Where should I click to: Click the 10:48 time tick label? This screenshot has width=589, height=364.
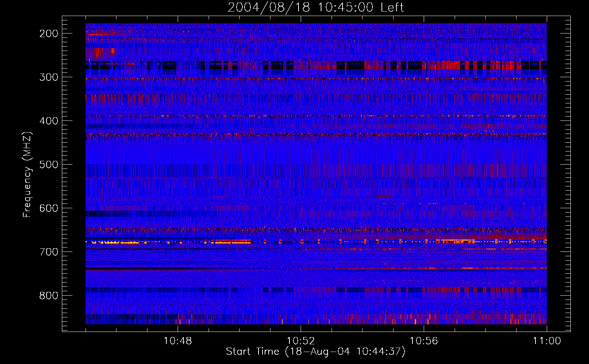[x=178, y=341]
